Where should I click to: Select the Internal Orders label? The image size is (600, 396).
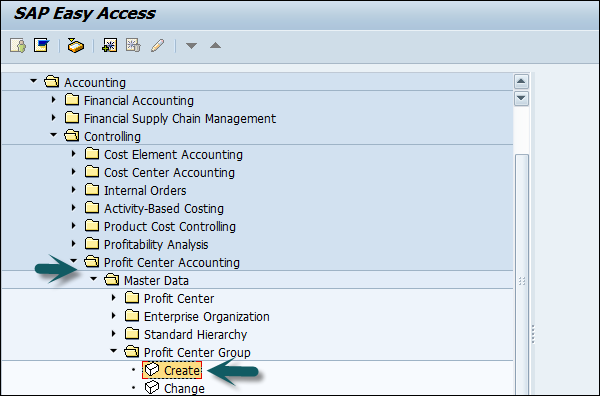point(145,191)
